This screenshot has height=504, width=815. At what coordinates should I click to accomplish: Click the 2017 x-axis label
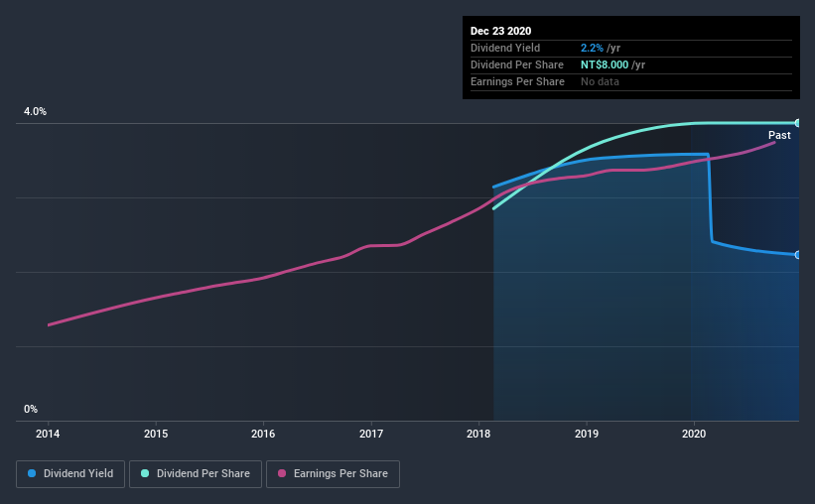[371, 434]
